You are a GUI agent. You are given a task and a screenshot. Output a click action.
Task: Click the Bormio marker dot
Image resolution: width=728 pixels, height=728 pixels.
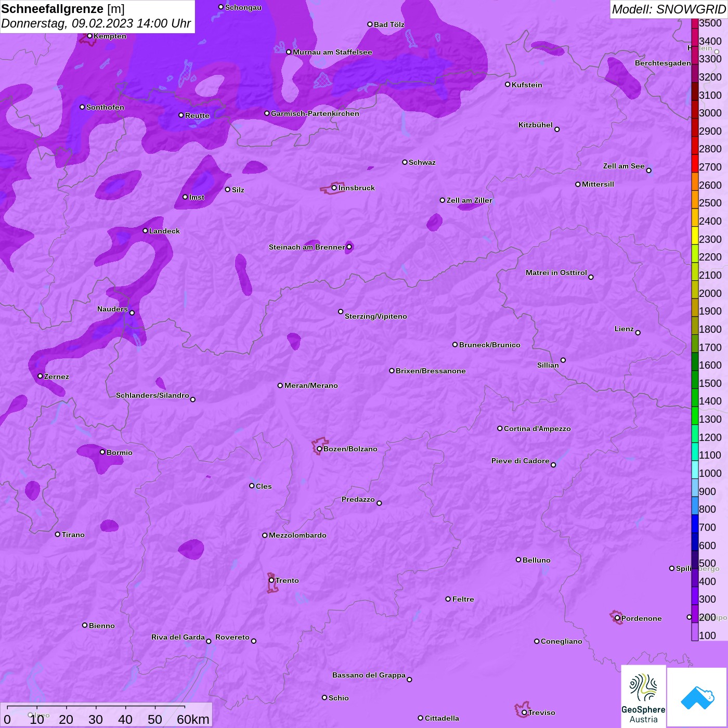click(102, 452)
